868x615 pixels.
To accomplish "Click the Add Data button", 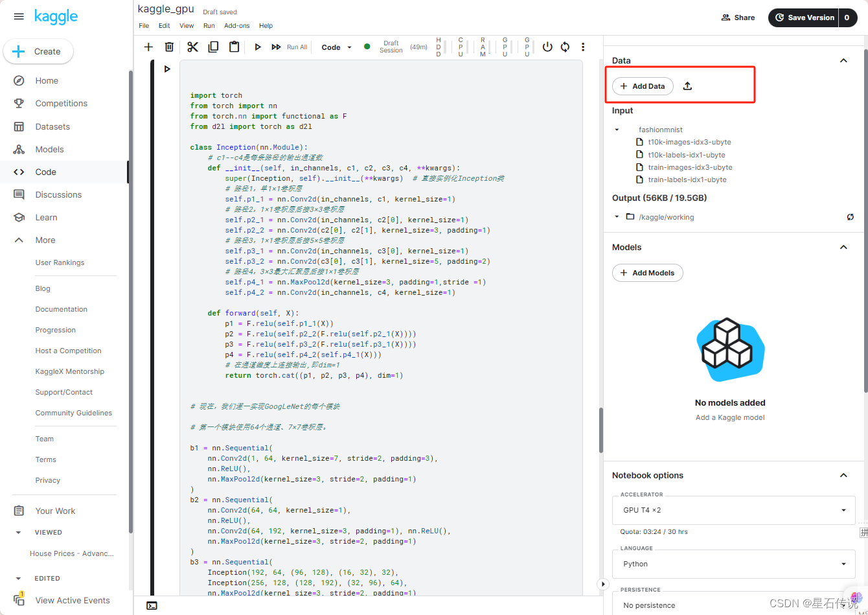I will click(643, 86).
